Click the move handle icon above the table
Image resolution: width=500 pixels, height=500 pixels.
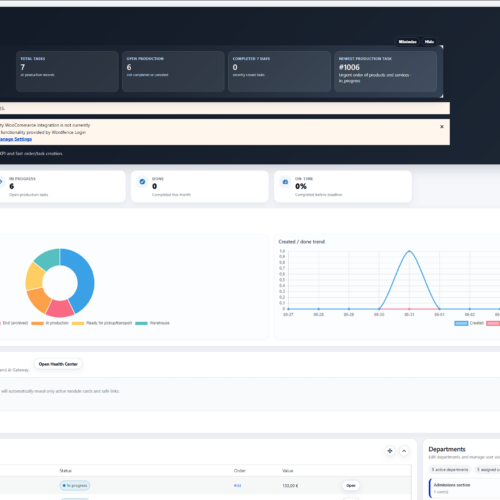pos(390,451)
